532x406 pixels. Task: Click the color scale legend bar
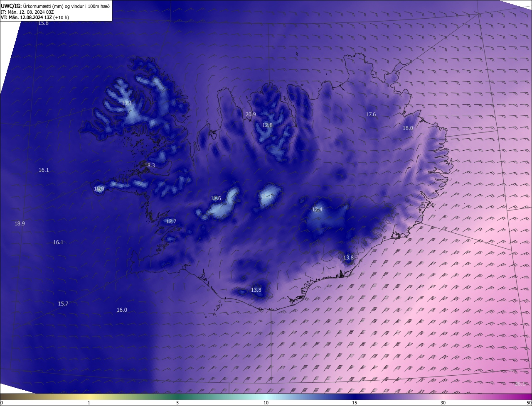tap(266, 396)
